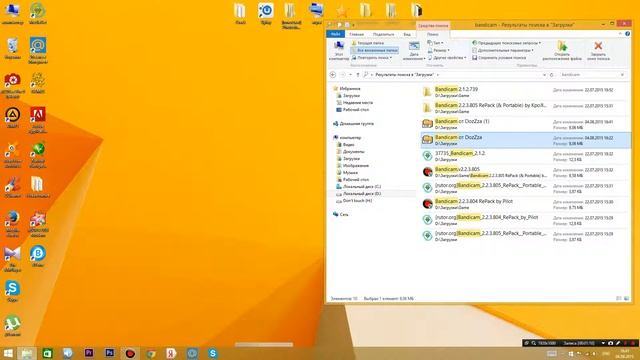Switch to the 'Главная' ribbon tab
The width and height of the screenshot is (640, 360).
pyautogui.click(x=356, y=34)
